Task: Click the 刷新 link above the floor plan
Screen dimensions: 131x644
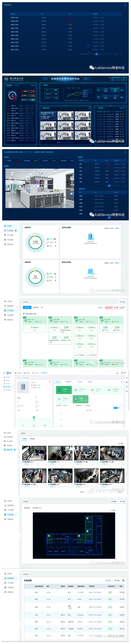Action: pyautogui.click(x=113, y=510)
